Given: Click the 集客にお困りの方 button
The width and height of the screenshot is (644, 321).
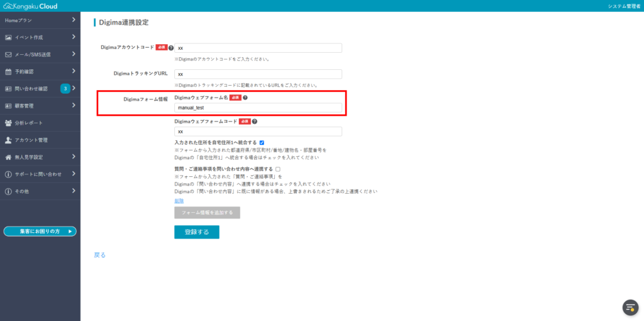Looking at the screenshot, I should click(40, 232).
